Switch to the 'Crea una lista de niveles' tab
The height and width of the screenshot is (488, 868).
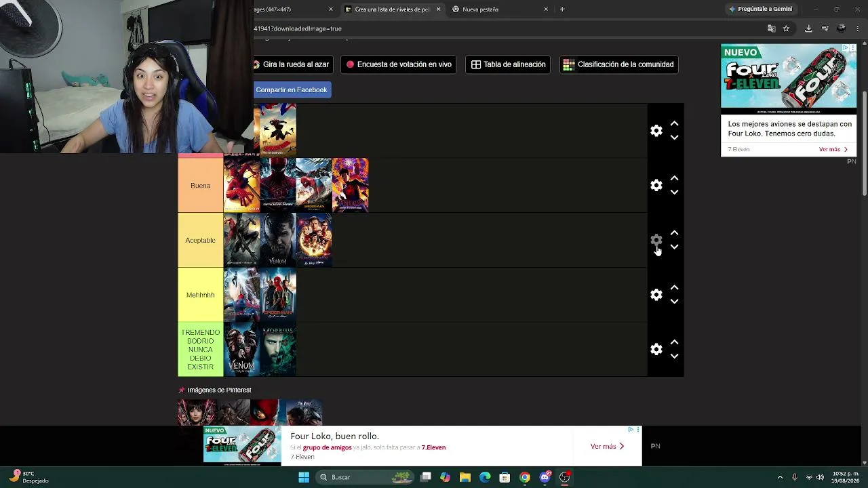(x=392, y=9)
